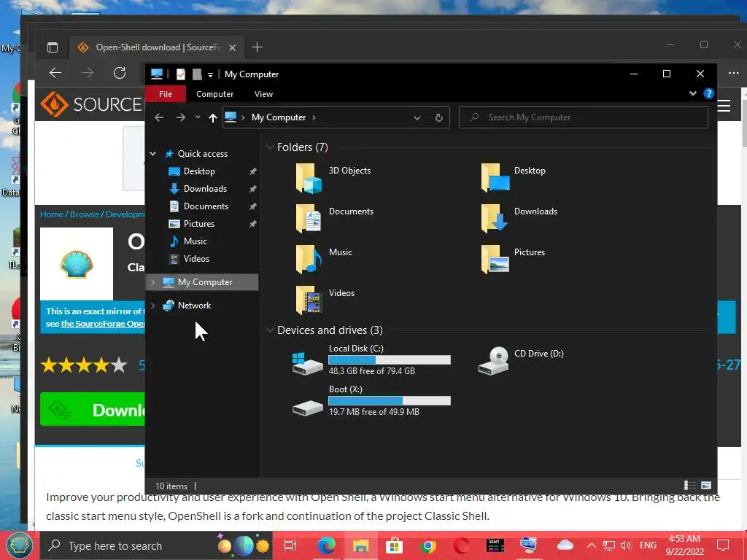
Task: Follow the Home breadcrumb link on SourceForge
Action: [52, 214]
